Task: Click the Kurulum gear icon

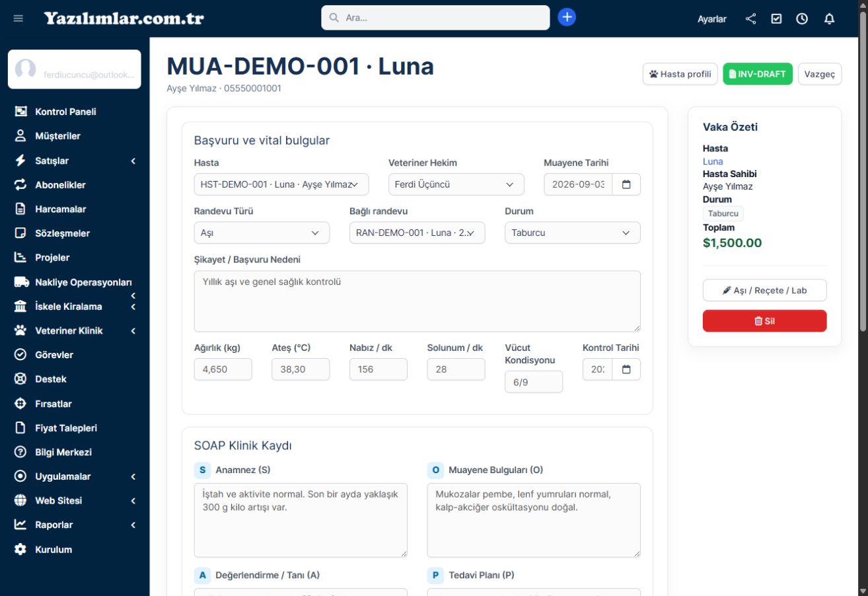Action: 20,549
